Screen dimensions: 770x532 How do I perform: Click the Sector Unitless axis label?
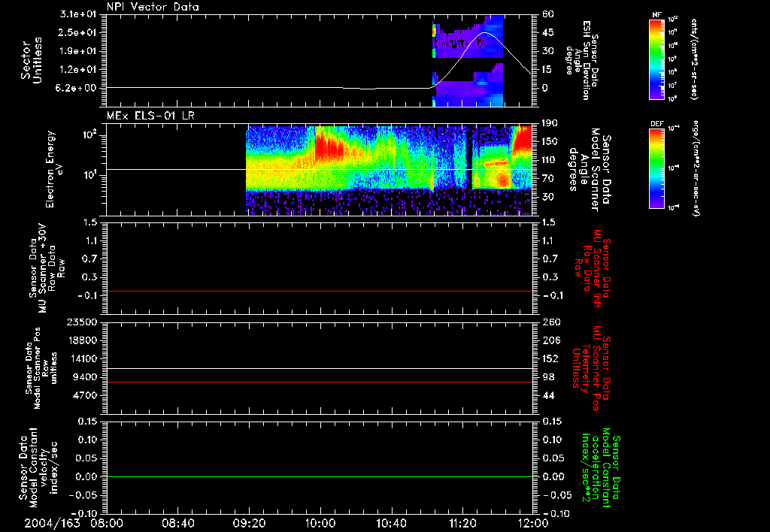coord(32,60)
